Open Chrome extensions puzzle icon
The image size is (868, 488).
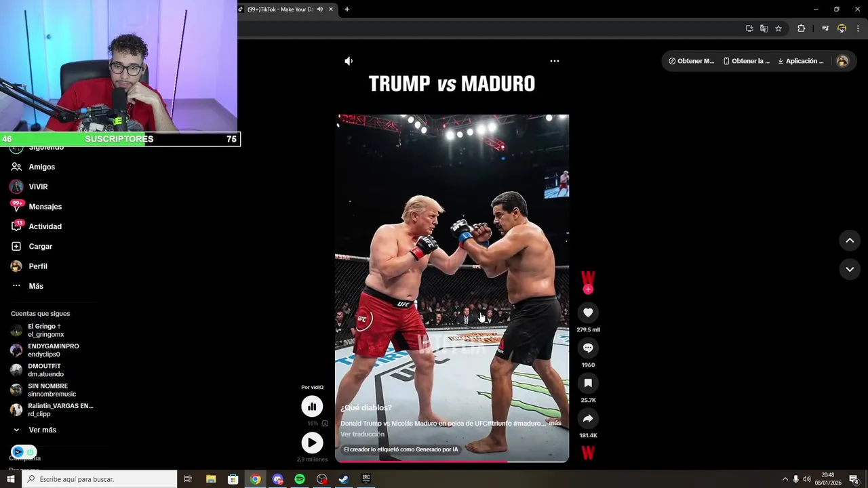point(801,28)
